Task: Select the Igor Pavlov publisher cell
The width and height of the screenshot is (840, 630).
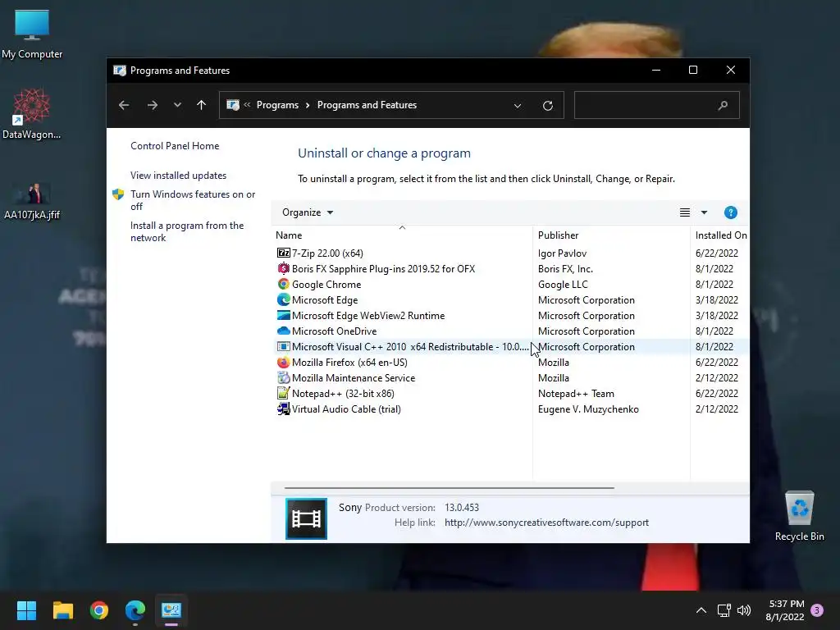Action: [x=563, y=253]
